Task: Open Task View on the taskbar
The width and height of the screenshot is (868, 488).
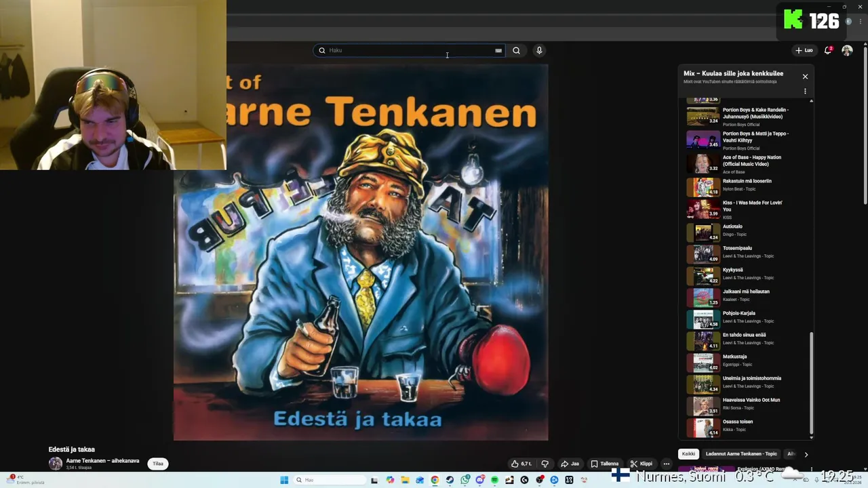Action: point(374,480)
